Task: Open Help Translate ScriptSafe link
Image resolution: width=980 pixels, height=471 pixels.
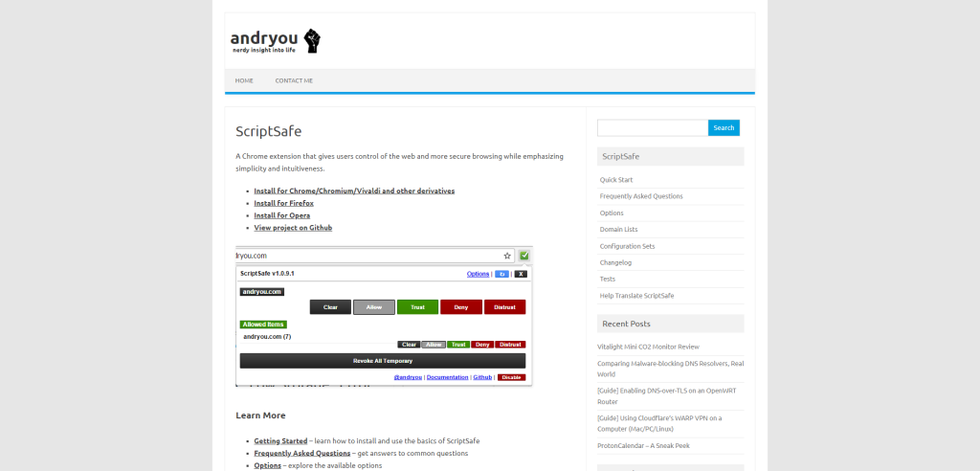Action: coord(636,295)
